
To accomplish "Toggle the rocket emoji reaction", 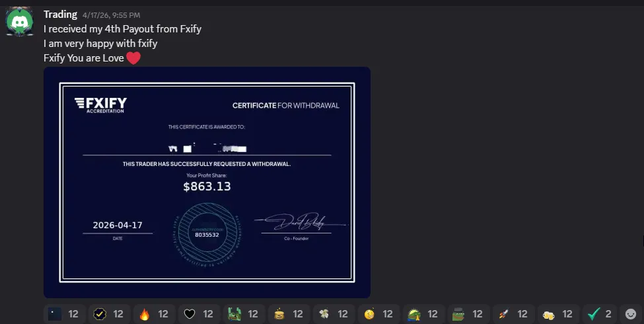I will (x=513, y=314).
